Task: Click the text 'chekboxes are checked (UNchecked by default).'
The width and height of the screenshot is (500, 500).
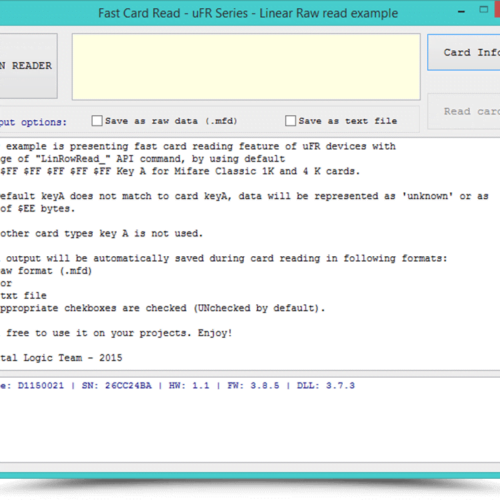Action: 194,308
